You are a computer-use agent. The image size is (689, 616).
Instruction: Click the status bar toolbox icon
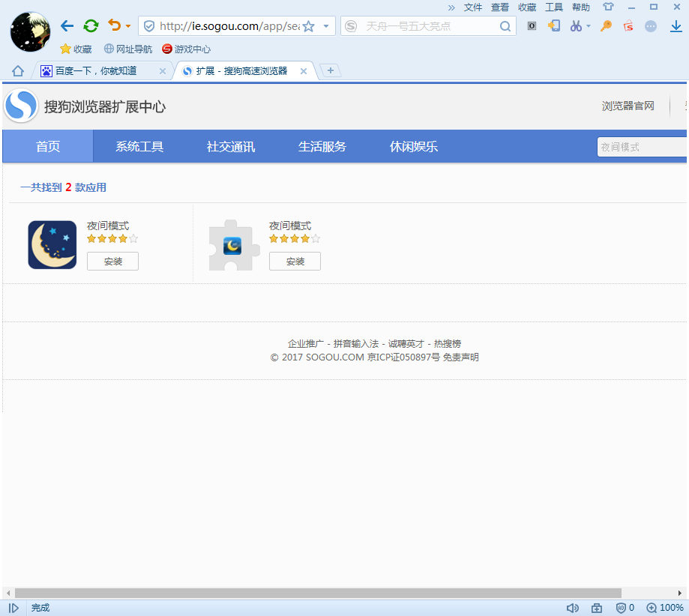click(597, 608)
